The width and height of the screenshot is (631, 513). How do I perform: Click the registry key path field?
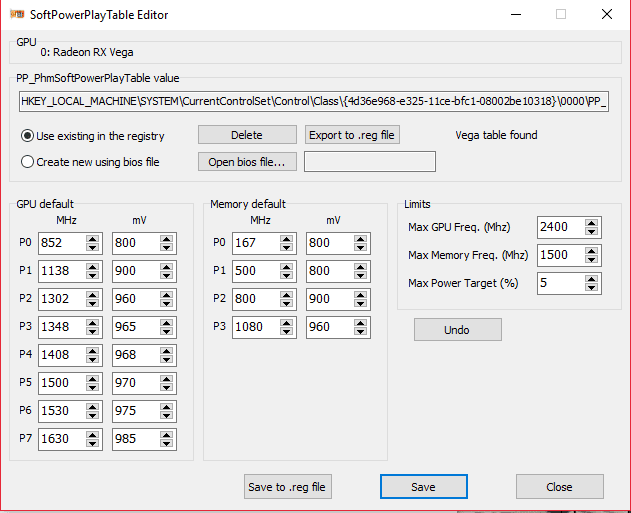313,101
